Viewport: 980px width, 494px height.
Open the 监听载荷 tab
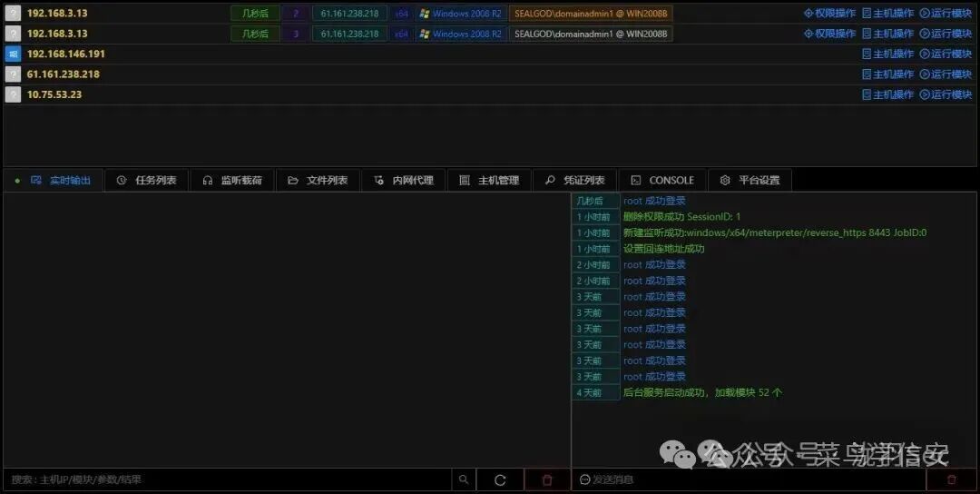pyautogui.click(x=232, y=180)
